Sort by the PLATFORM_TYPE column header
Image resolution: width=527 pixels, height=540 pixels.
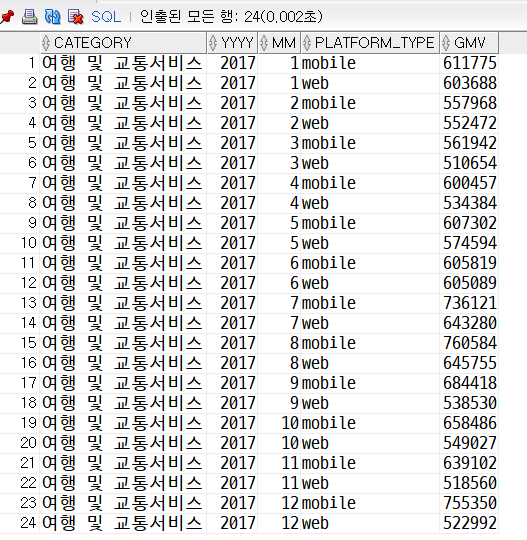370,43
